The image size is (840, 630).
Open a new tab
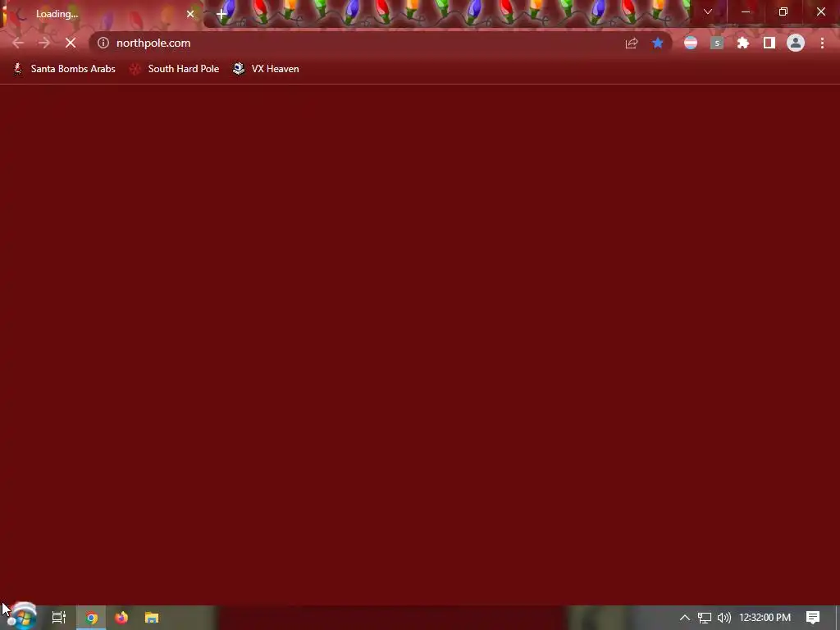pos(221,14)
